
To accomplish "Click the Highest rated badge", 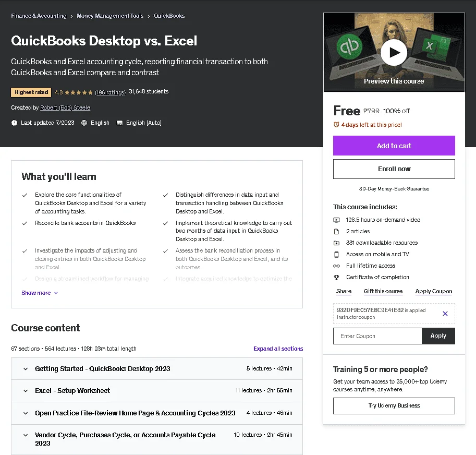I will coord(31,92).
